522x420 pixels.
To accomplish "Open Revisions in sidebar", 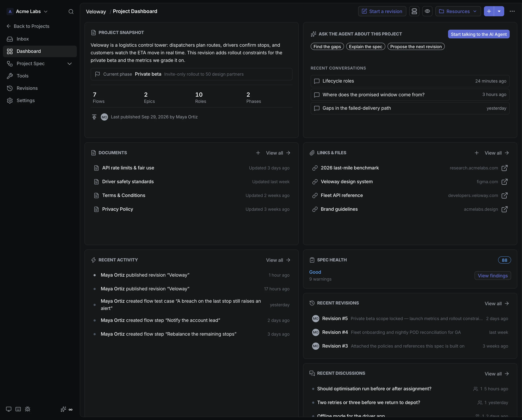I will click(40, 88).
